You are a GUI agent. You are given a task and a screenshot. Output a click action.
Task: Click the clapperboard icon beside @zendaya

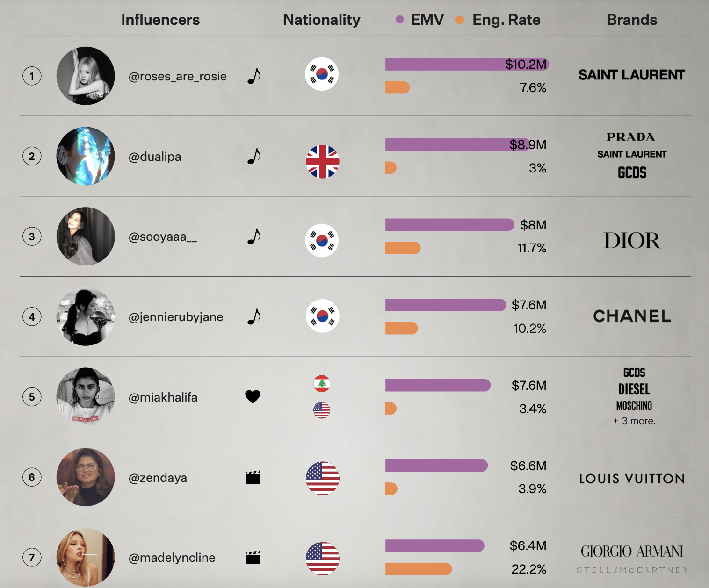click(253, 477)
